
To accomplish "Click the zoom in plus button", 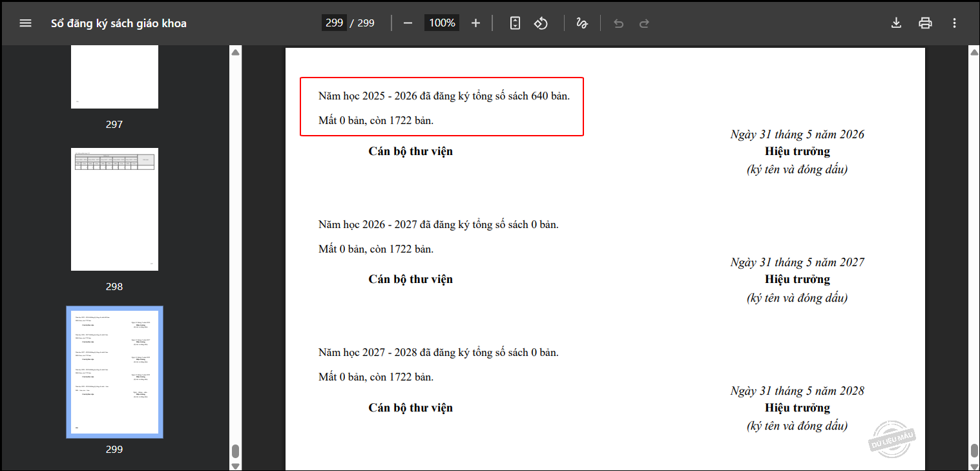I will [x=475, y=23].
